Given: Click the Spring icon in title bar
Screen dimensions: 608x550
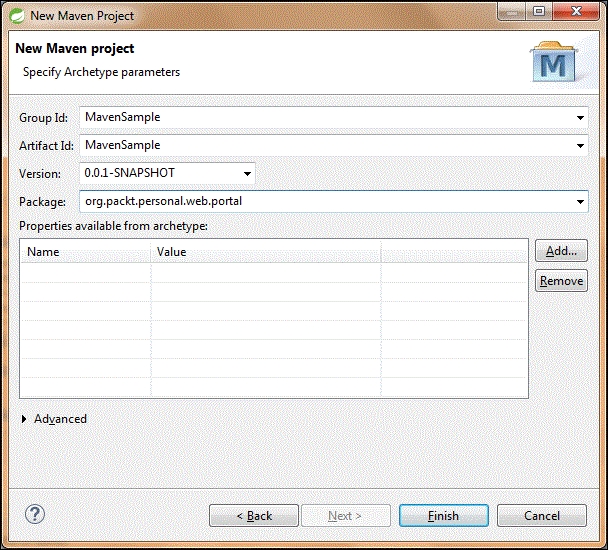Looking at the screenshot, I should coord(16,16).
